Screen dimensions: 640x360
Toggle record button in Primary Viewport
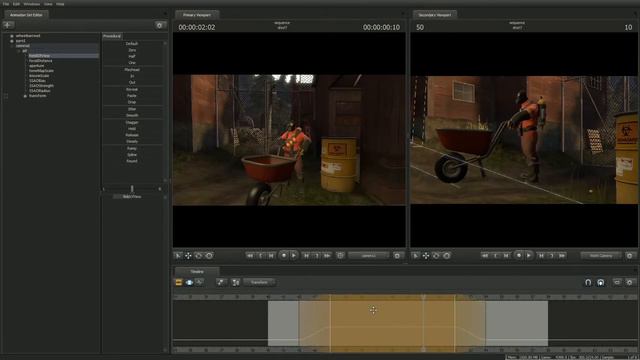pos(284,256)
